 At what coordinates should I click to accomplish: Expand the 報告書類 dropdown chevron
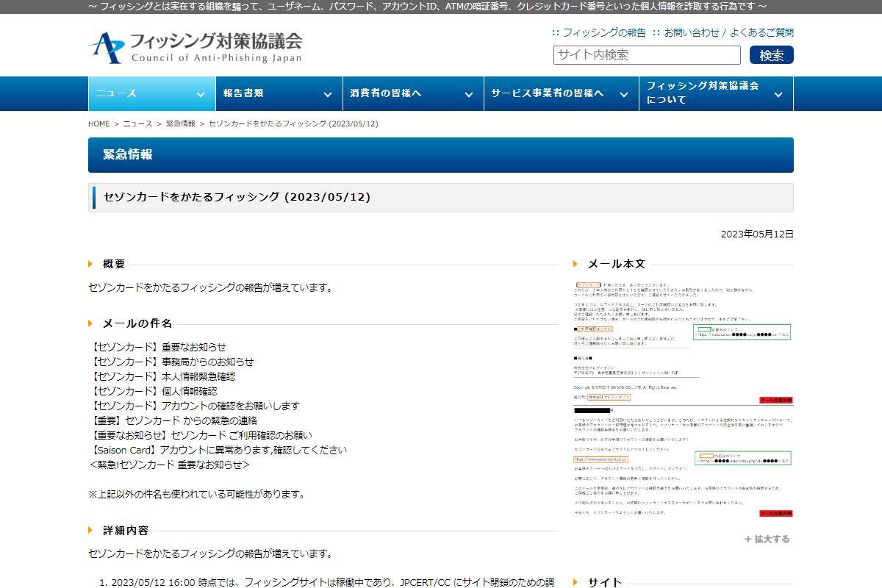(x=328, y=94)
